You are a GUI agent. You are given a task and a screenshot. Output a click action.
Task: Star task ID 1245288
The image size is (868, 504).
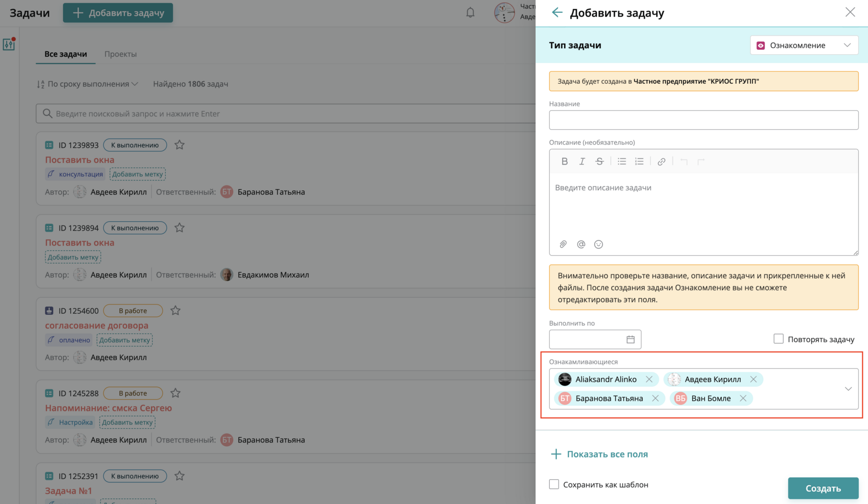point(176,393)
